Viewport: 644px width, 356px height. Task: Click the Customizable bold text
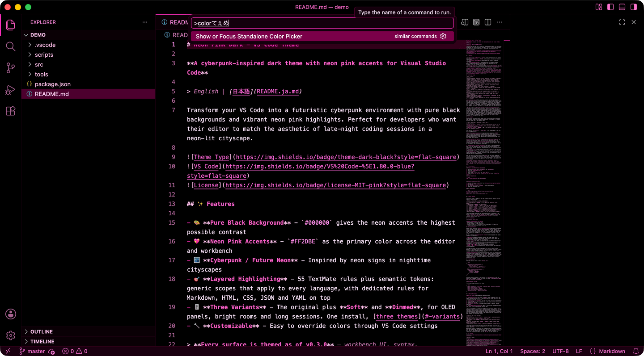click(231, 326)
